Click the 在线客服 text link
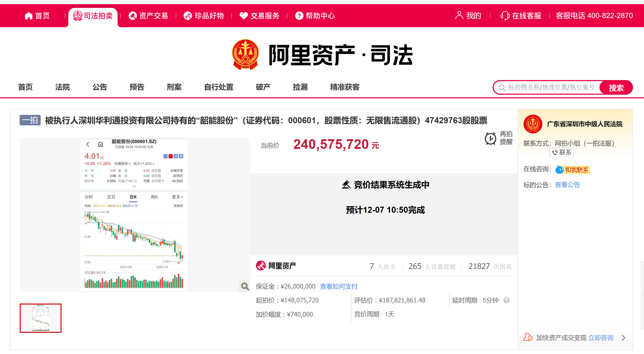The image size is (644, 354). pos(527,16)
